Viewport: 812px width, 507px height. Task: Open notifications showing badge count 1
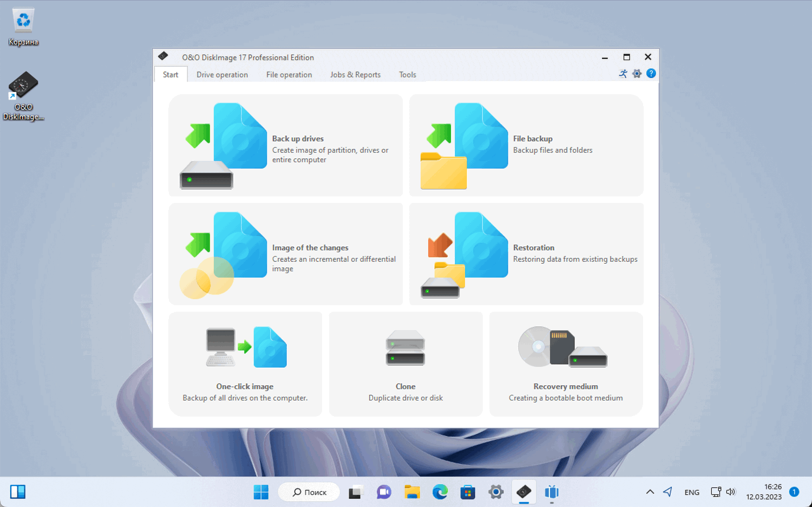point(795,492)
